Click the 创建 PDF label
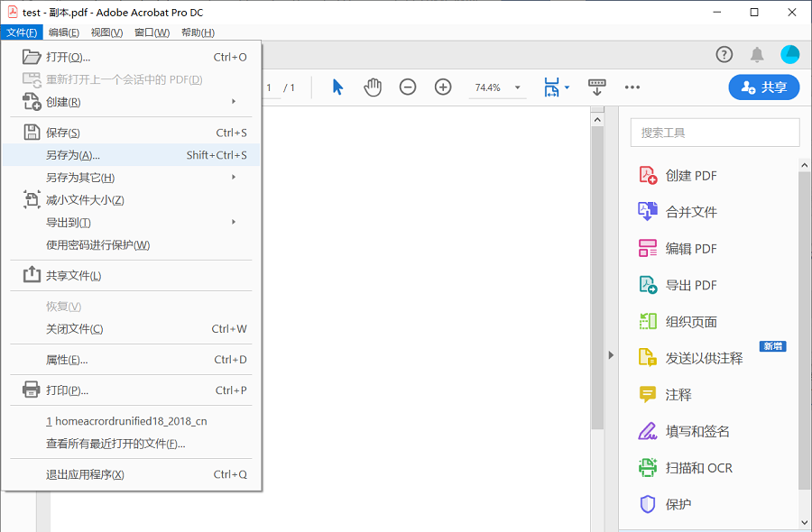This screenshot has height=532, width=812. coord(691,176)
